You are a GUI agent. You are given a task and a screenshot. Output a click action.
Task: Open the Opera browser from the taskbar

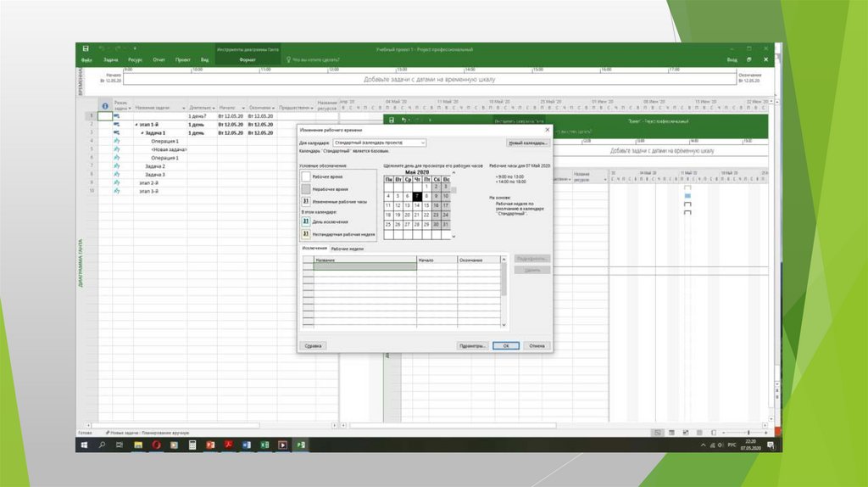155,445
